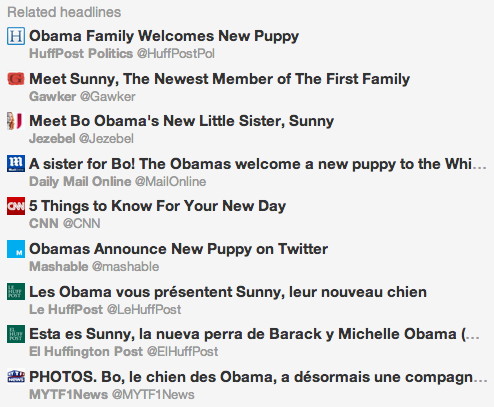Click the Le HuffPost green logo

[16, 292]
